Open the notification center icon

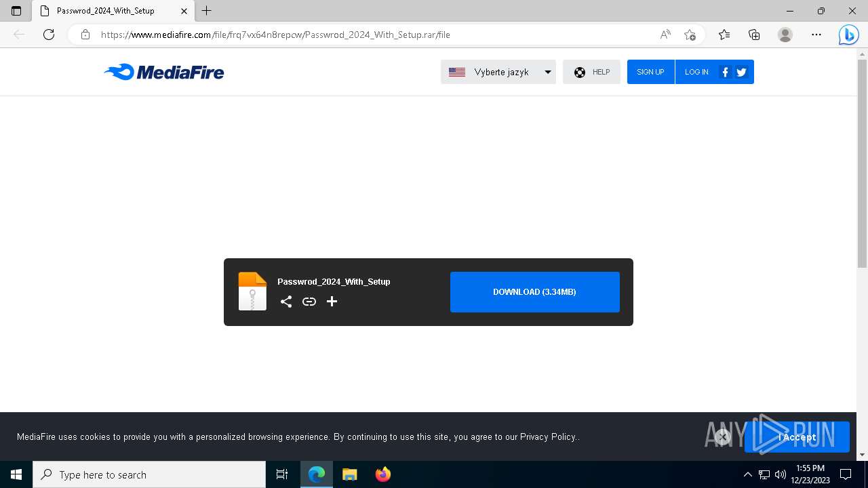846,474
